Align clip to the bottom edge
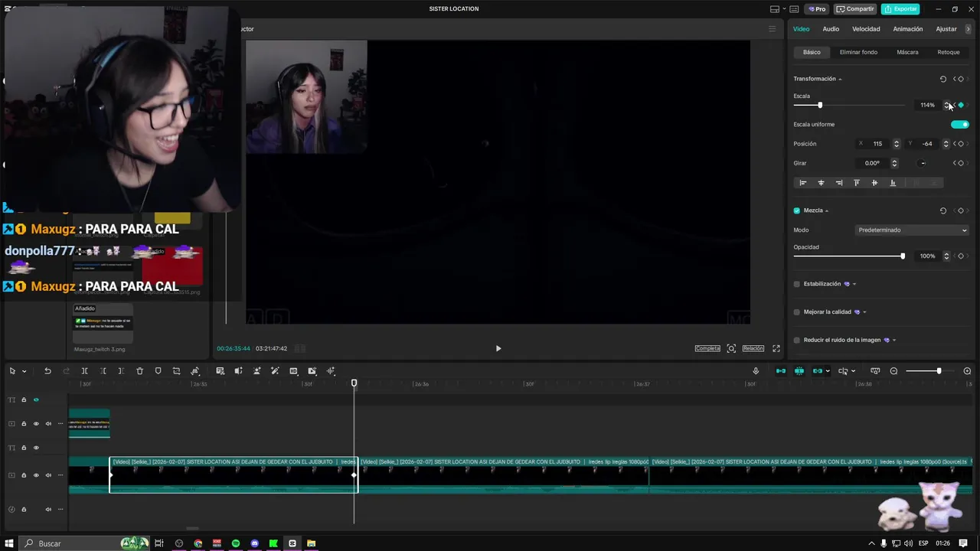980x551 pixels. pos(893,183)
